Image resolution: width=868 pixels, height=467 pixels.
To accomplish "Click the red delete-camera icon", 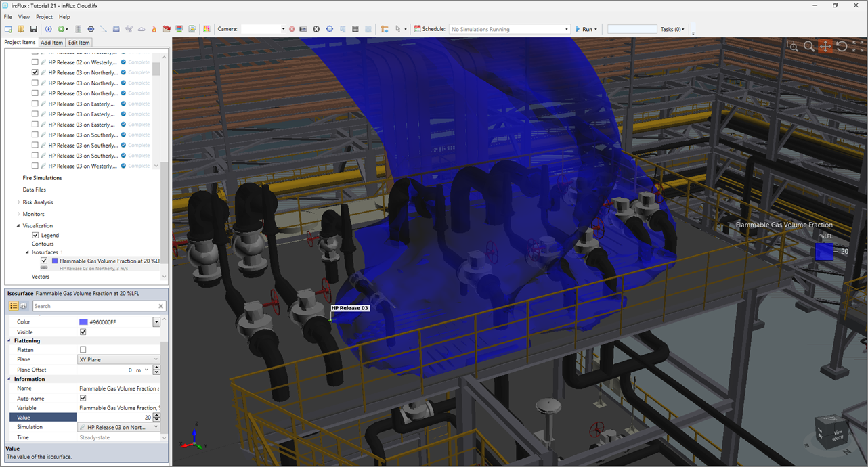I will point(292,29).
